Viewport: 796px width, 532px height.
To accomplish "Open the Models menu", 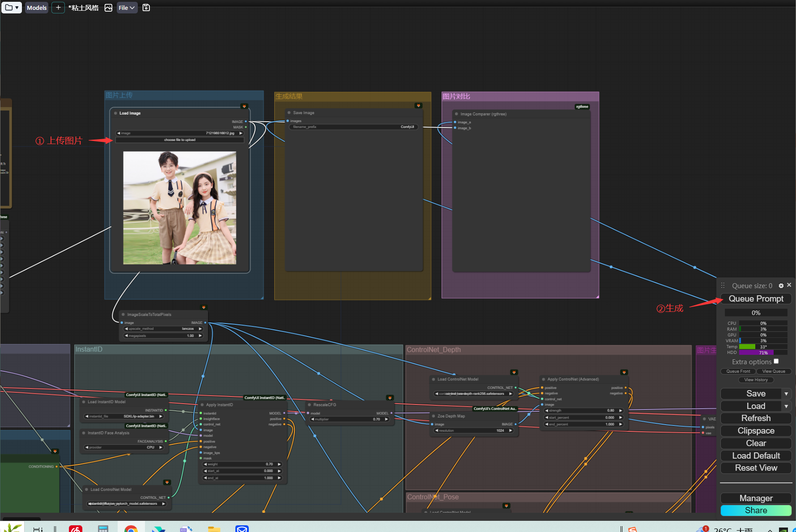I will 37,8.
